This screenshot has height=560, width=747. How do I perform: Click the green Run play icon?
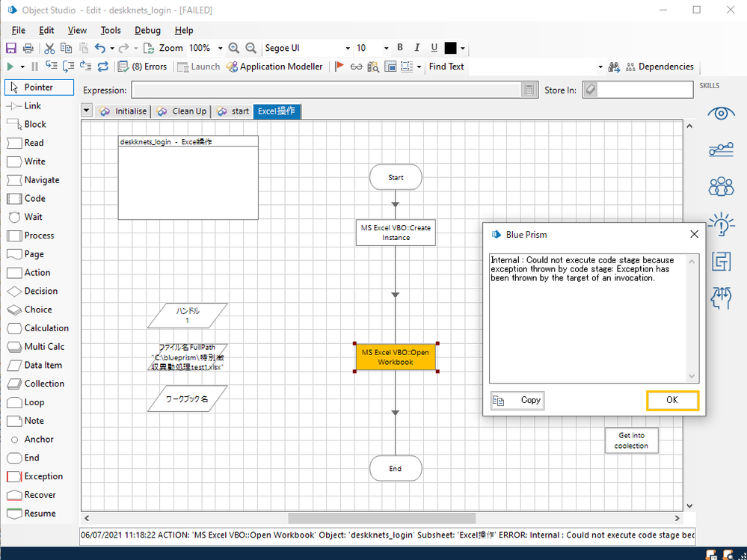(x=10, y=67)
